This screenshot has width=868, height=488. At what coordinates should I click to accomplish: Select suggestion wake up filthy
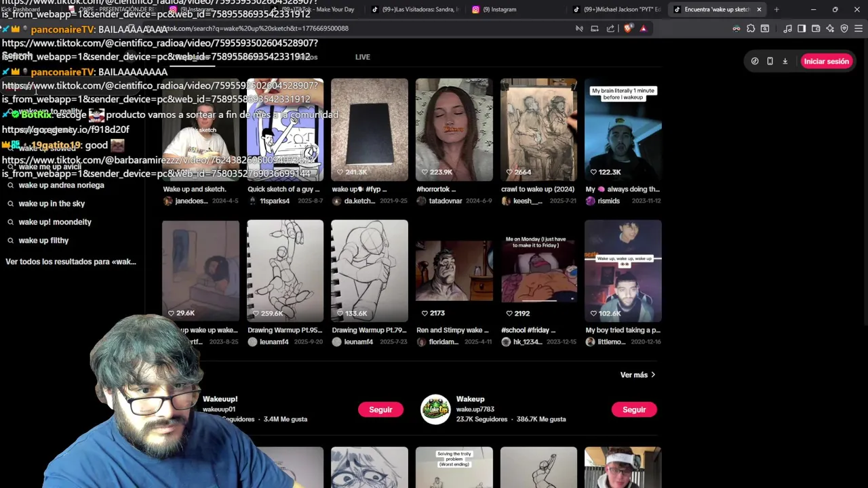[x=43, y=240]
